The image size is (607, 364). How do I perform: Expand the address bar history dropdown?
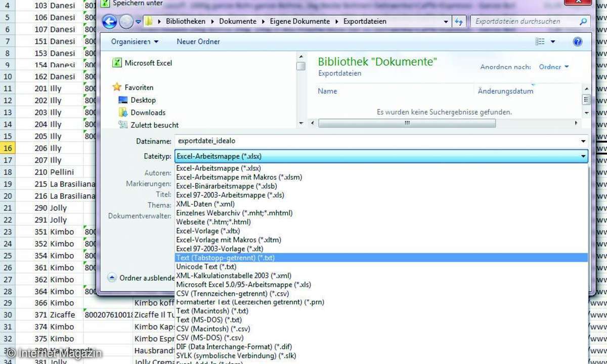[446, 22]
